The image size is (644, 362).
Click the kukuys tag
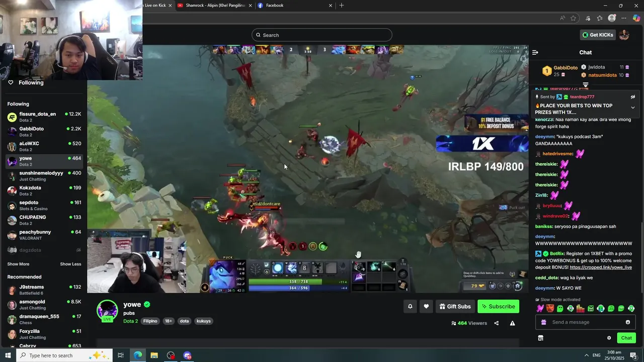tap(204, 321)
